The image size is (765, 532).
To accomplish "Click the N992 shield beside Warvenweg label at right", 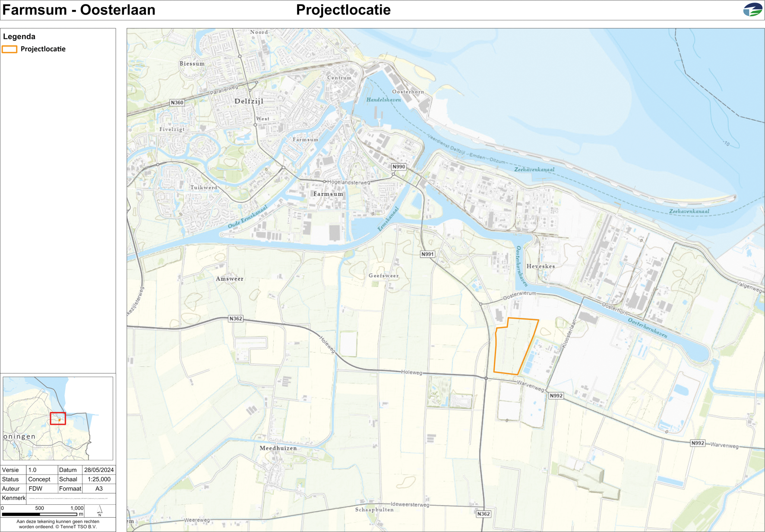I will coord(697,443).
